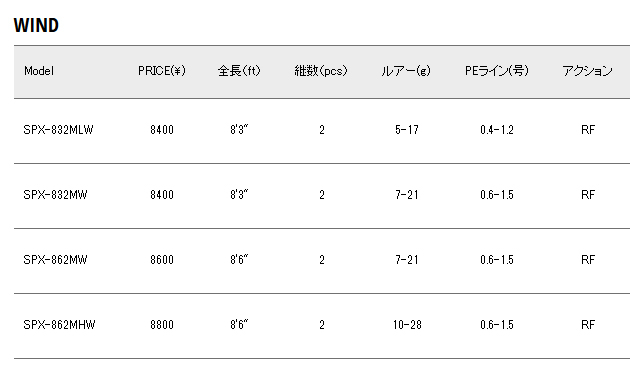630x366 pixels.
Task: Select the SPX-862MW model cell
Action: tap(55, 260)
